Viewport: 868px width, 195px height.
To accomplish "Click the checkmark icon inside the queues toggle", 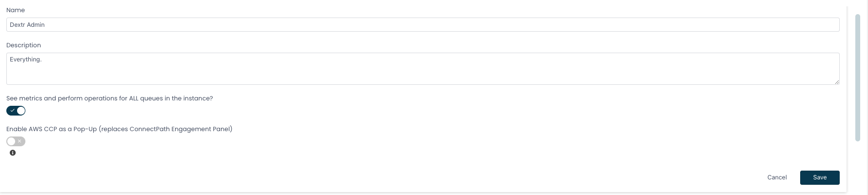I will coord(12,111).
